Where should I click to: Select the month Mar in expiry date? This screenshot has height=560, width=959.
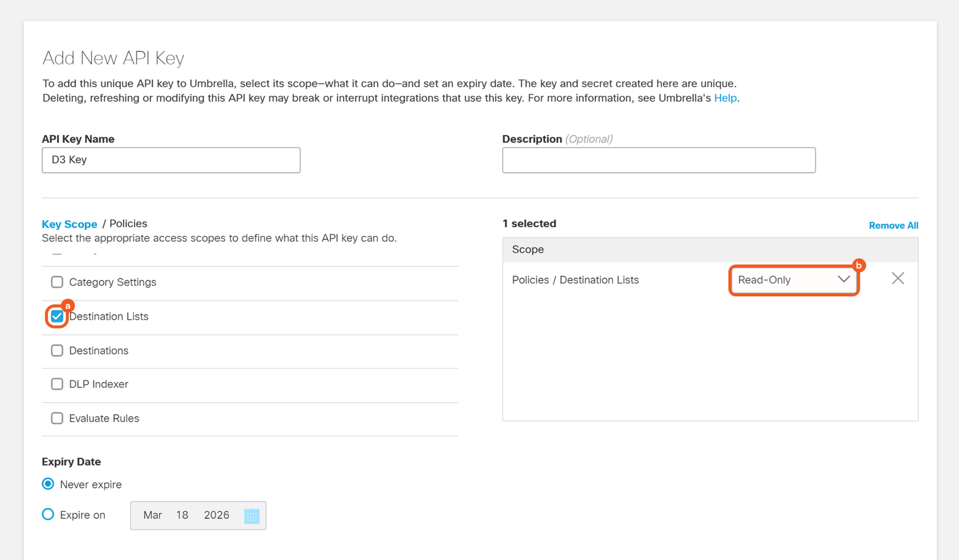[x=153, y=516]
